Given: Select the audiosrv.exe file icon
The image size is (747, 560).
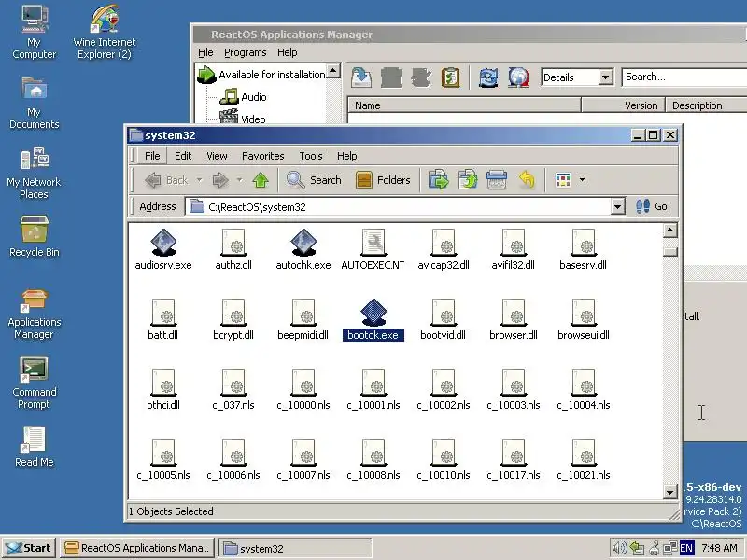Looking at the screenshot, I should tap(163, 250).
